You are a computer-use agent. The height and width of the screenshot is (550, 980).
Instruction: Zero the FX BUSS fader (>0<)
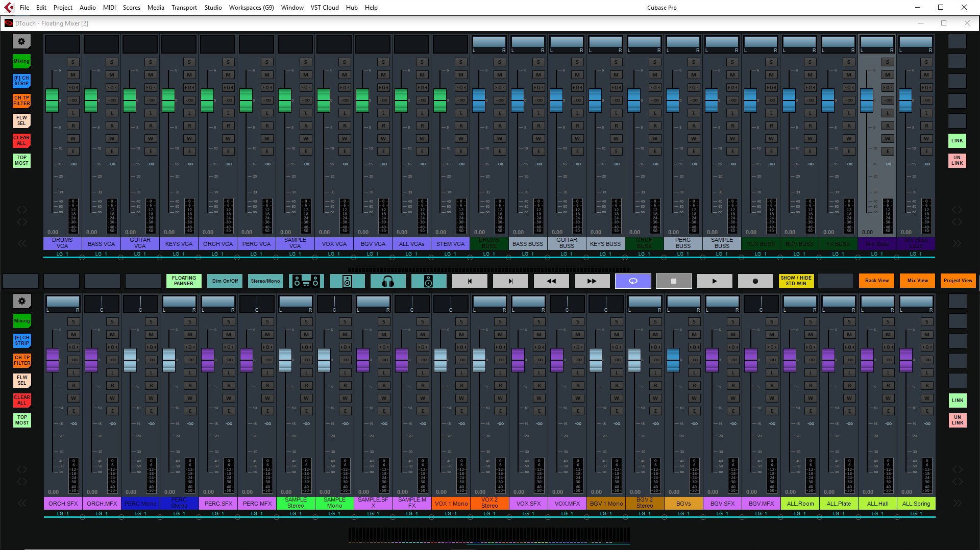point(849,87)
